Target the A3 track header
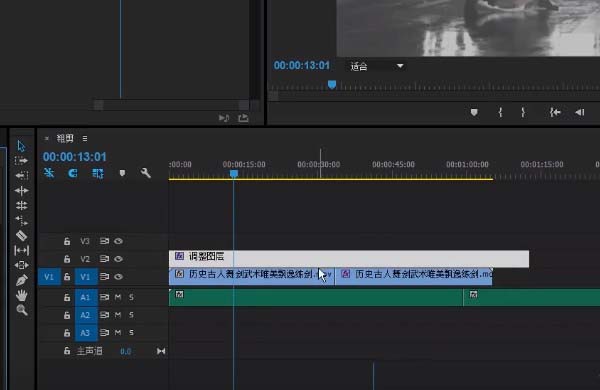The height and width of the screenshot is (390, 600). (86, 333)
